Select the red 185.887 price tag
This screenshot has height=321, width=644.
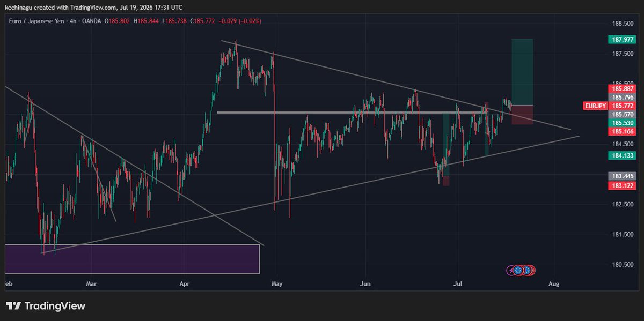(x=621, y=89)
